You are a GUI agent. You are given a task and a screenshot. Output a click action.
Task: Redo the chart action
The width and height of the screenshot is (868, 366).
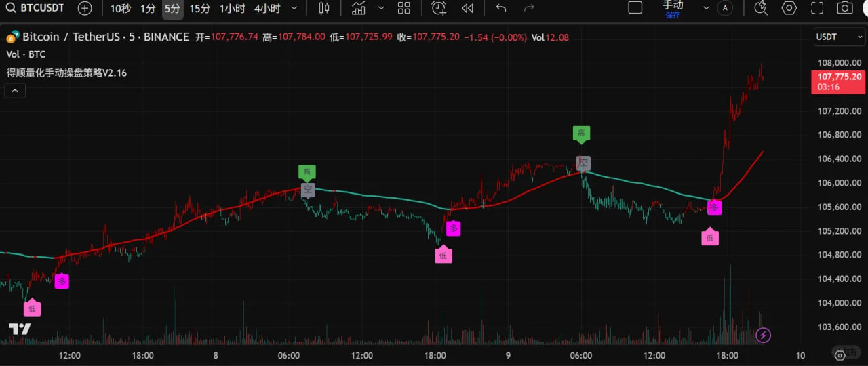point(530,8)
